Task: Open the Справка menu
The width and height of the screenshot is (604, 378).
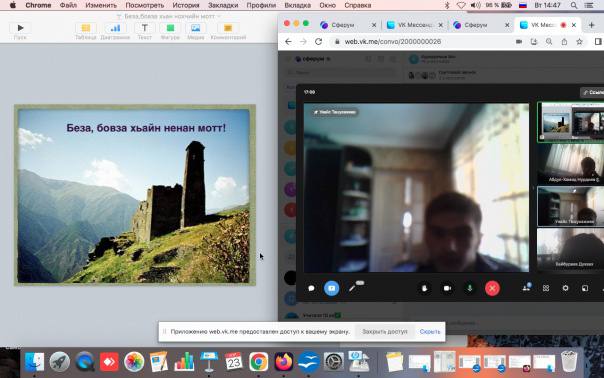Action: pyautogui.click(x=357, y=5)
